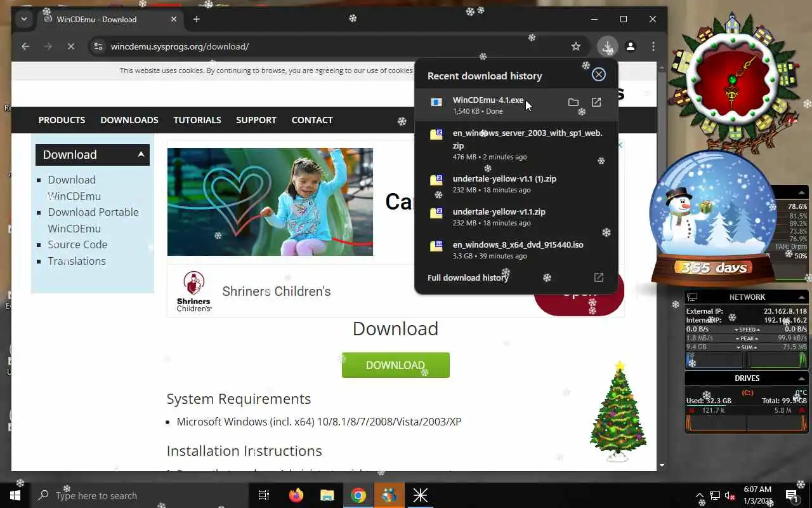Select en_windows_server_2003_with_sp1_web.zip download
This screenshot has height=508, width=812.
tap(515, 145)
